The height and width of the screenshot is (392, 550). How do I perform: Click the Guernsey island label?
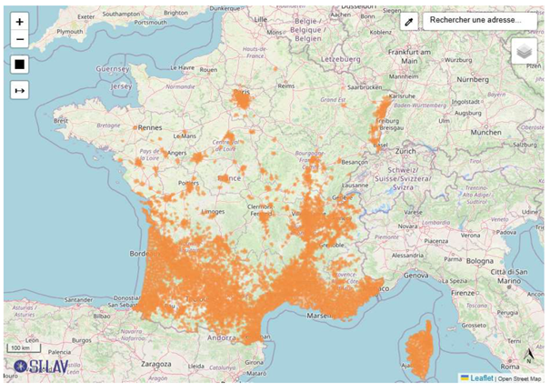(113, 69)
